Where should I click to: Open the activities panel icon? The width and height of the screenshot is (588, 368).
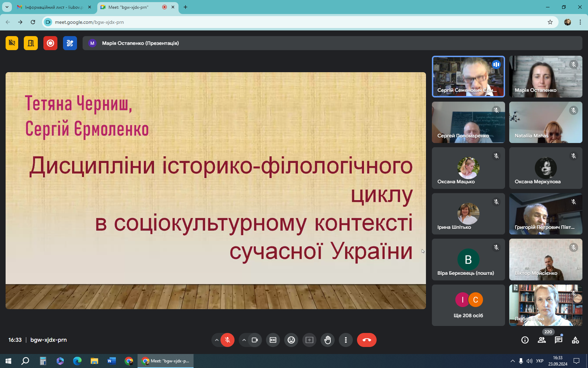point(575,340)
